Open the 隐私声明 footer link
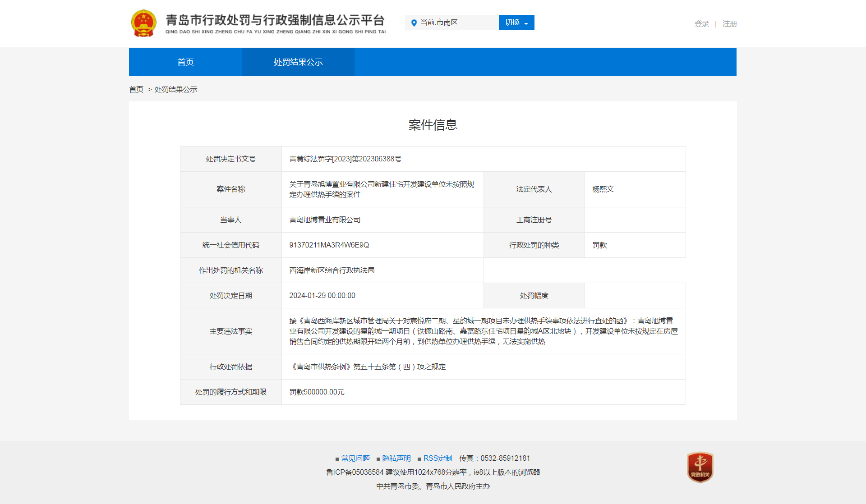This screenshot has height=504, width=866. click(396, 458)
